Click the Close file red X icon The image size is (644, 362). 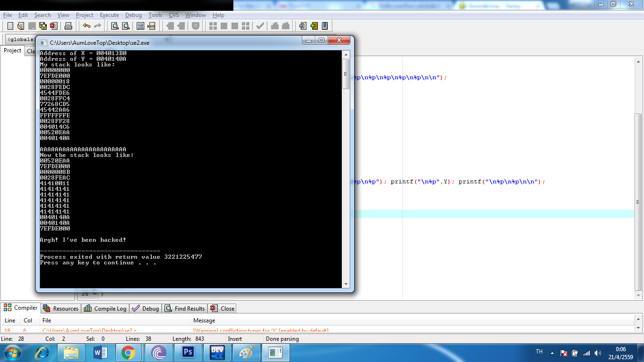point(54,26)
